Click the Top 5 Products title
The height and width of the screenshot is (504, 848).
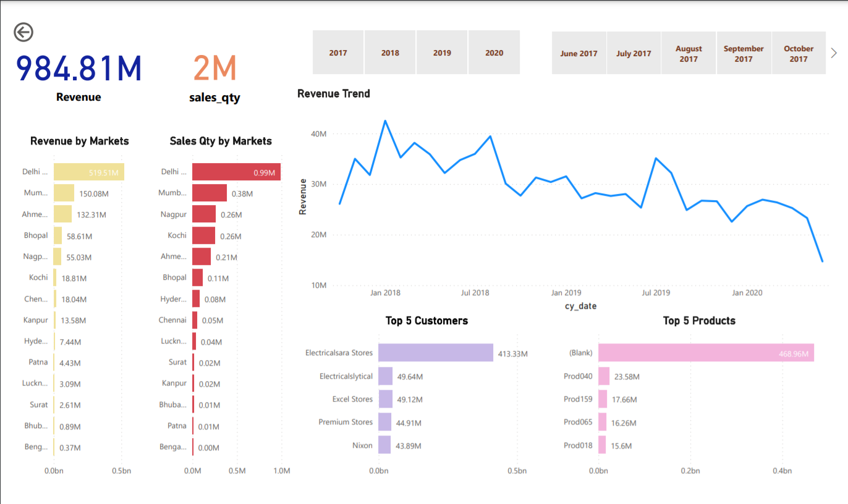tap(699, 321)
